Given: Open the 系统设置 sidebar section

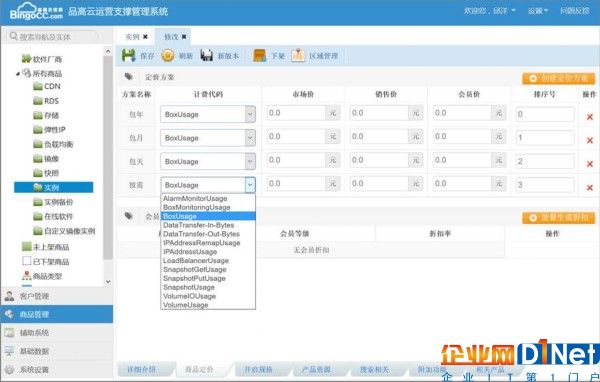Looking at the screenshot, I should point(57,369).
